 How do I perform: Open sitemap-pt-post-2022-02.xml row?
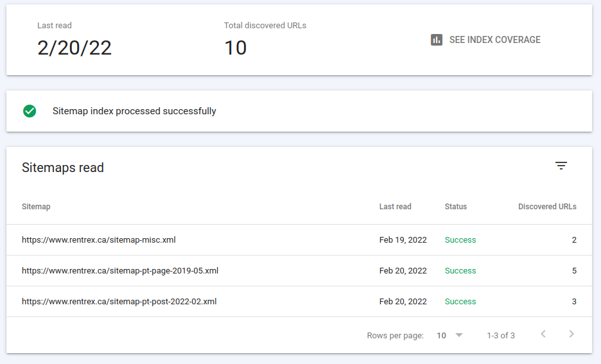tap(299, 302)
